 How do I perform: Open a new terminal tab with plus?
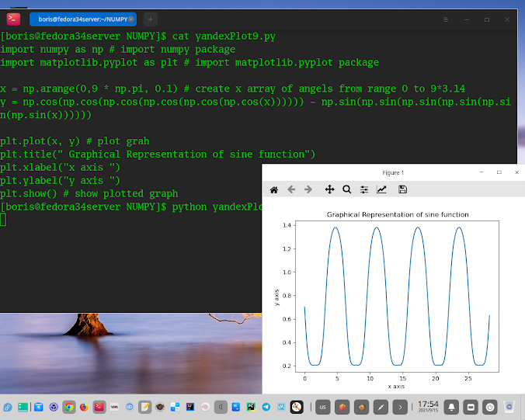coord(151,19)
